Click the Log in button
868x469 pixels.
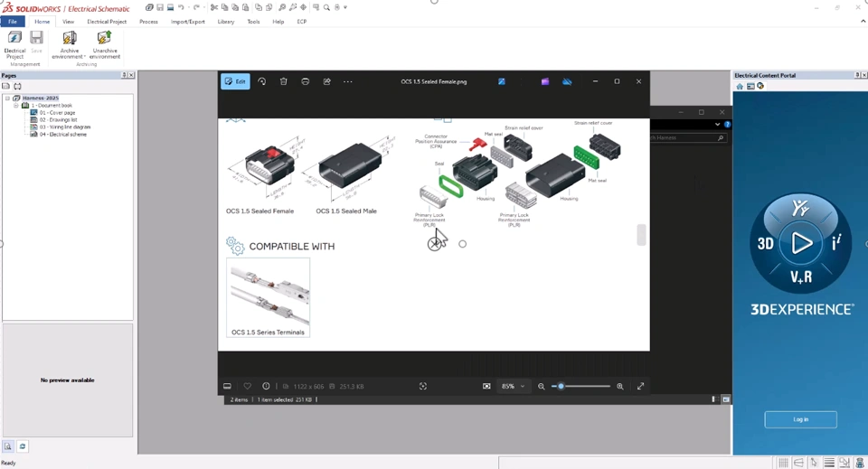pos(800,419)
